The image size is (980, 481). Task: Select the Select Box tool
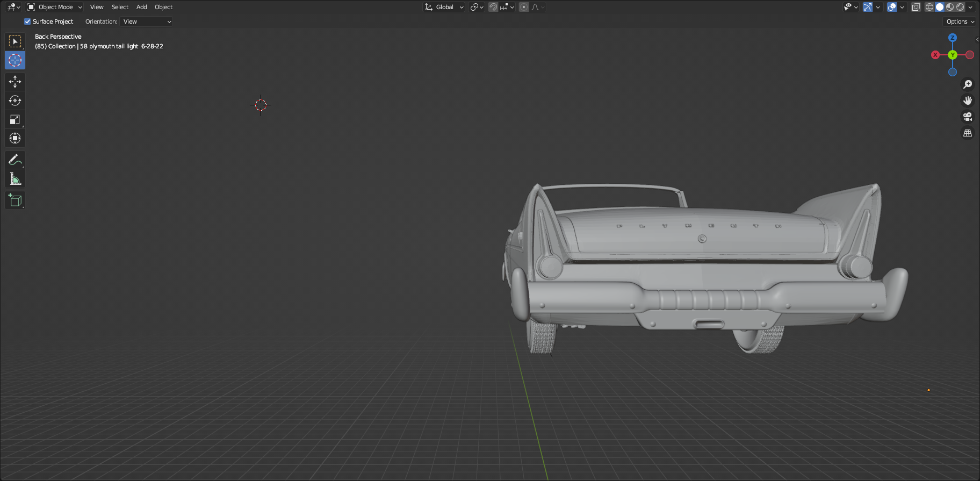pyautogui.click(x=15, y=41)
